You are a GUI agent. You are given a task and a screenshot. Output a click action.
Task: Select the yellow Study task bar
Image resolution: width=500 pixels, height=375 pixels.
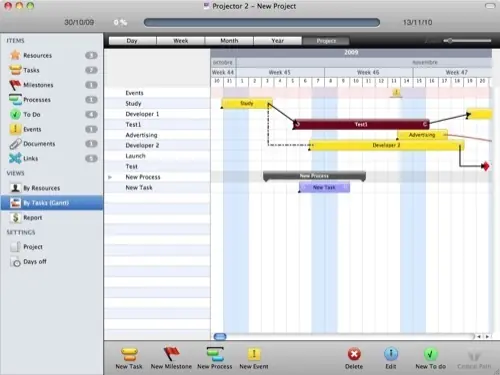pyautogui.click(x=247, y=103)
